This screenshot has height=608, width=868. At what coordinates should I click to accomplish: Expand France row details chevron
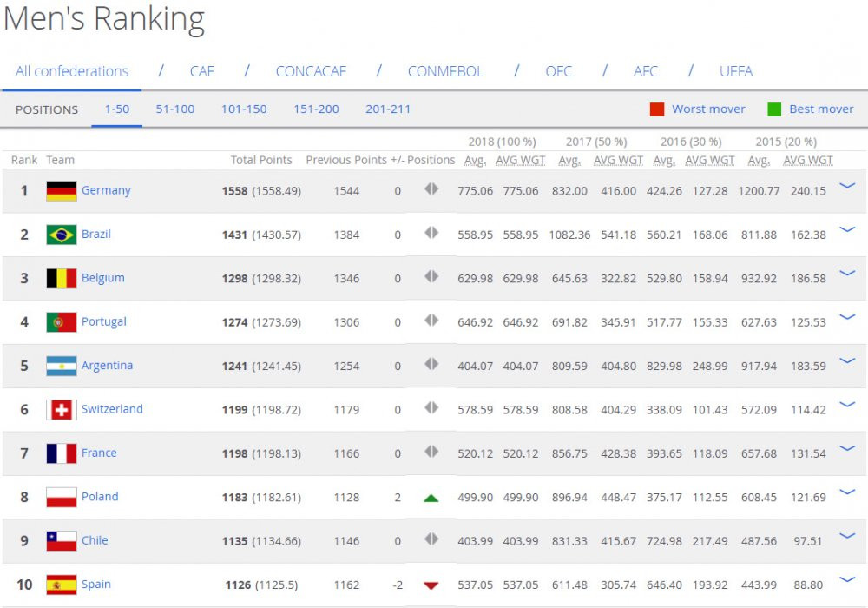click(x=847, y=449)
